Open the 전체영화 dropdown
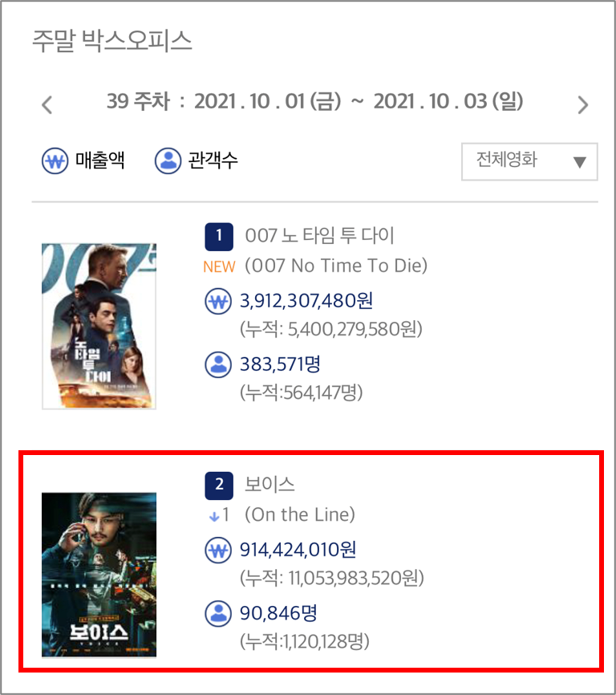This screenshot has width=616, height=695. point(529,161)
